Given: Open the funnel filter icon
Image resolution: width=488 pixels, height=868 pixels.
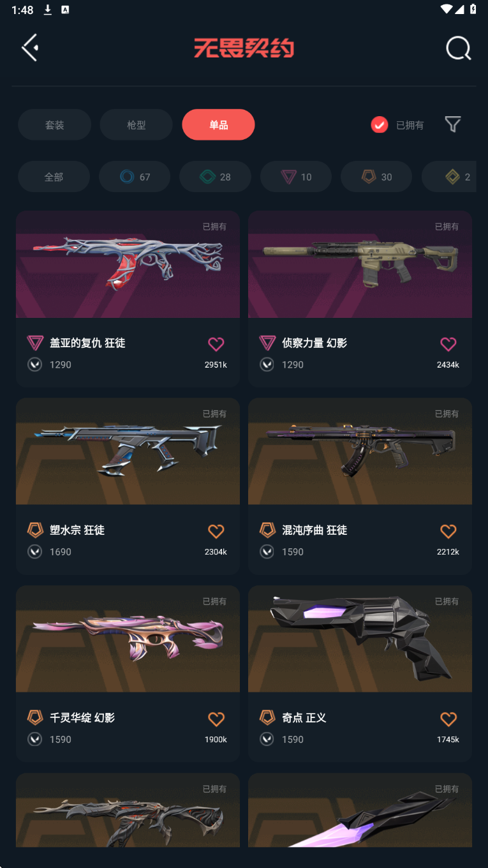Looking at the screenshot, I should click(452, 124).
